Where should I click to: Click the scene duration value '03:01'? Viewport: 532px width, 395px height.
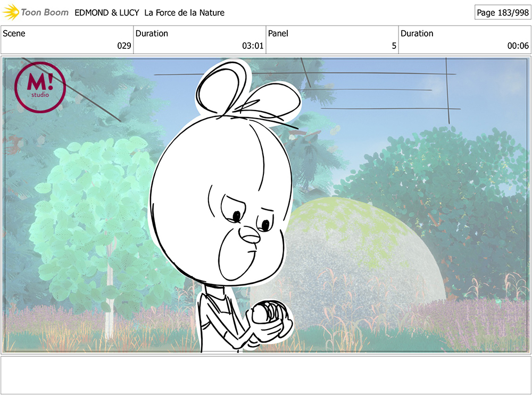point(253,46)
